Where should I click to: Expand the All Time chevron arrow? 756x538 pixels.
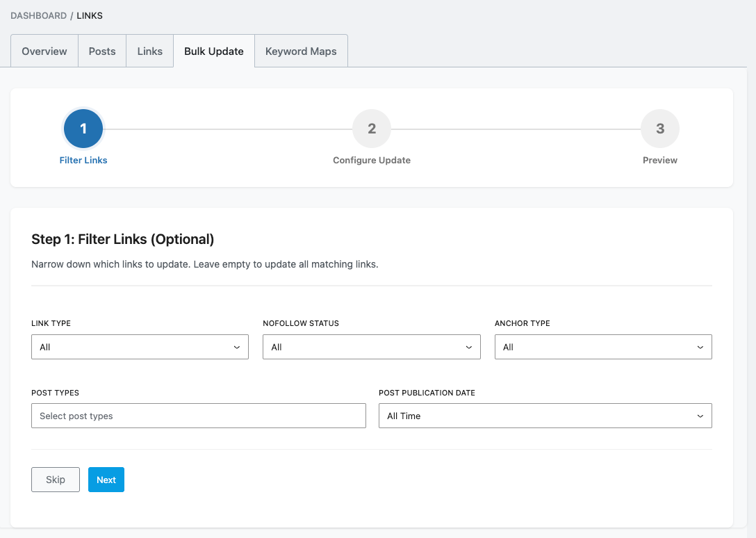(700, 415)
